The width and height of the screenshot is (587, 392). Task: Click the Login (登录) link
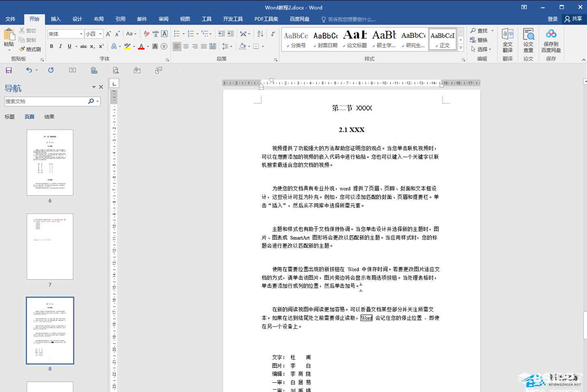tap(552, 19)
